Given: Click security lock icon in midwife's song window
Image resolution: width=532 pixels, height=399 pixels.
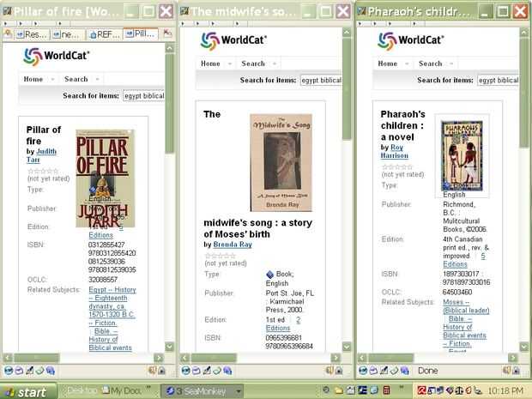Looking at the screenshot, I should 339,371.
